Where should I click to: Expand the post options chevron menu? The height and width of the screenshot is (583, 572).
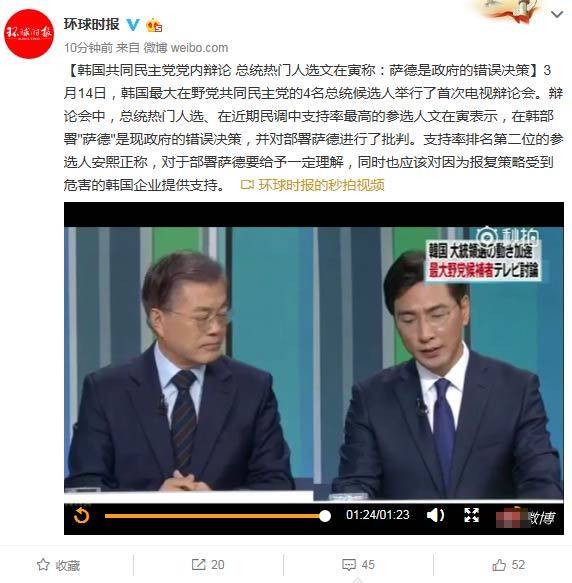557,15
